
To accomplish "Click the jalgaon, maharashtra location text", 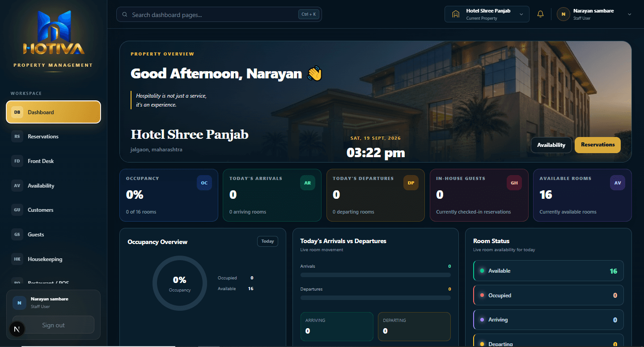I will click(157, 150).
